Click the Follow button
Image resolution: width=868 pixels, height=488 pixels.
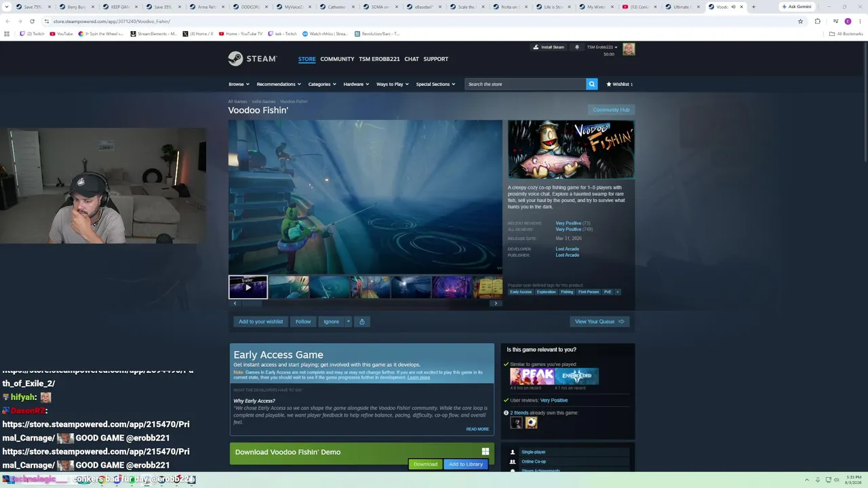(303, 321)
